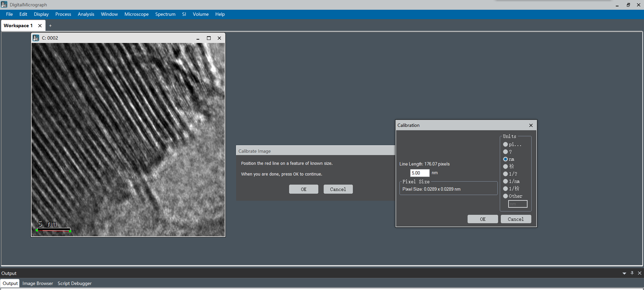Click the Pixel Size readout text
Image resolution: width=644 pixels, height=290 pixels.
click(431, 189)
